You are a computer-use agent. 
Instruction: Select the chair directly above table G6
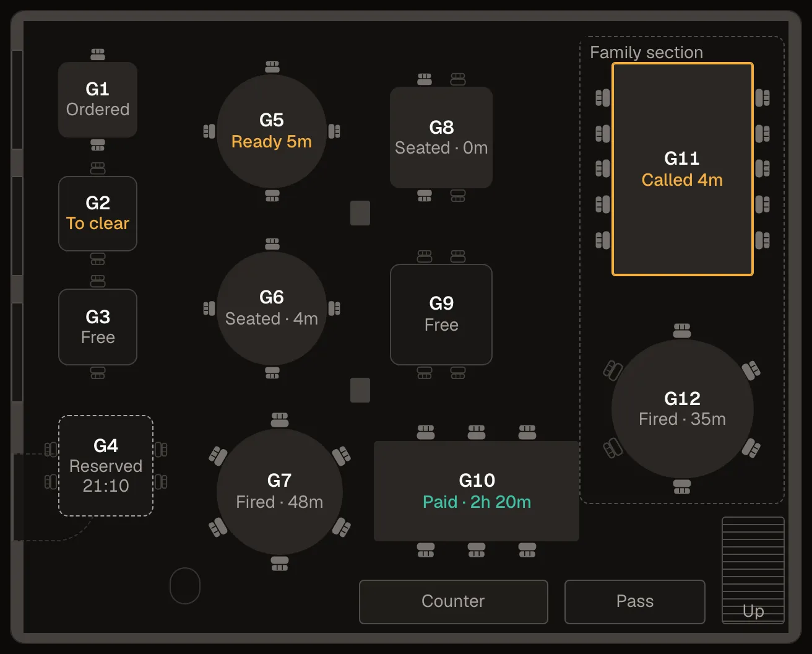(272, 244)
